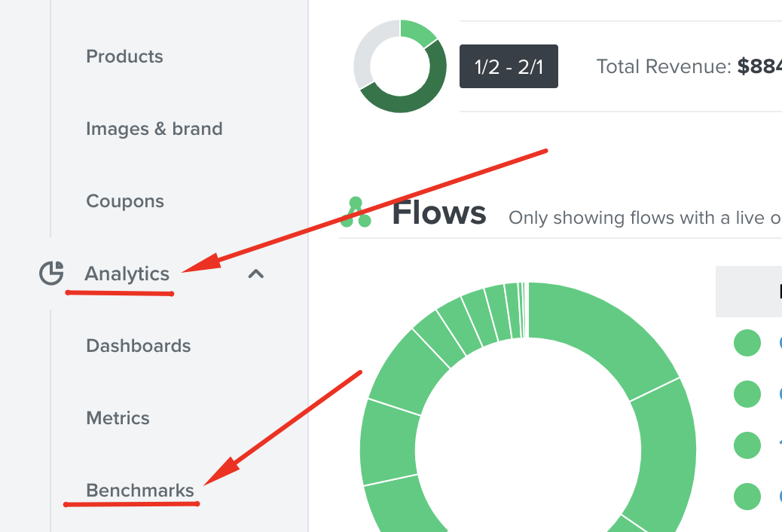Screen dimensions: 782x532
Task: Navigate to Products in the sidebar
Action: point(124,57)
